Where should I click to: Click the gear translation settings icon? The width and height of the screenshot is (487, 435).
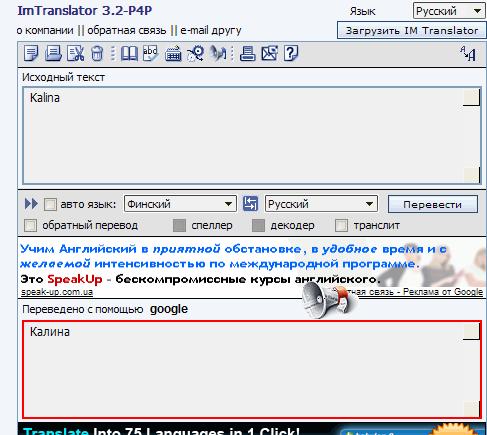point(196,53)
